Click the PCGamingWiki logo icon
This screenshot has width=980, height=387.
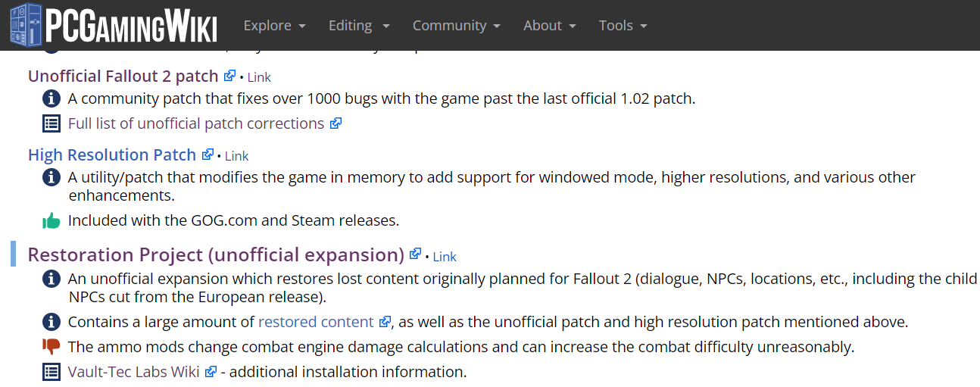click(26, 24)
